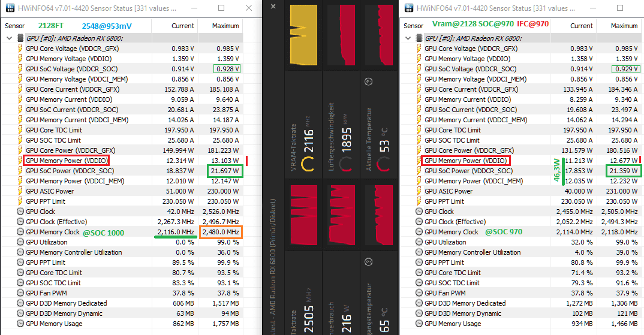
Task: Click clock icon of GPU D3D Memory Dynamic in right window
Action: (419, 313)
